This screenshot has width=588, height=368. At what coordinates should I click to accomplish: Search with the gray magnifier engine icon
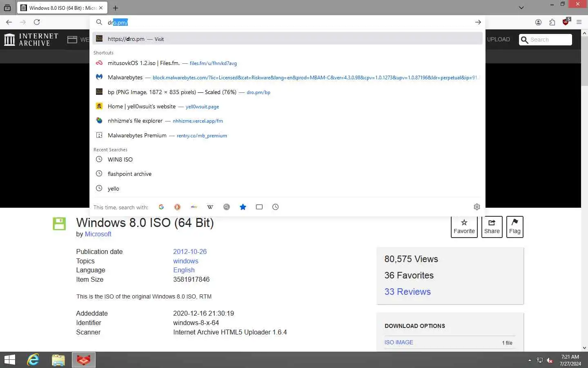pyautogui.click(x=227, y=207)
